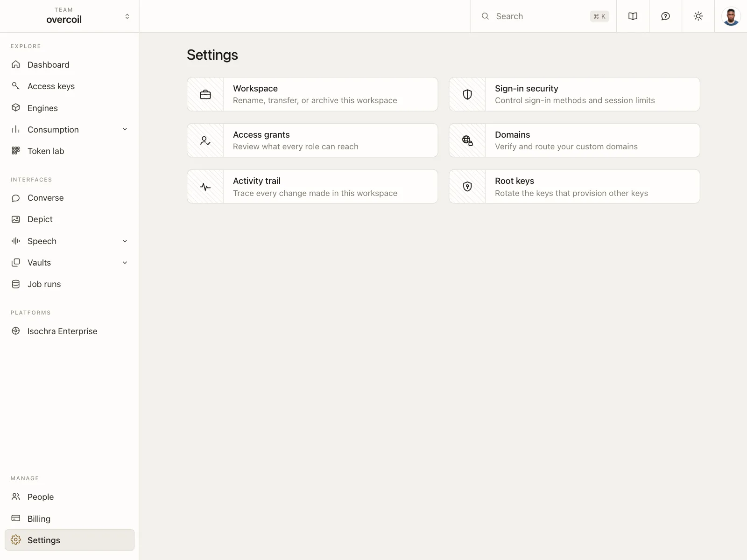Expand the Speech submenu chevron
Viewport: 747px width, 560px height.
click(125, 241)
